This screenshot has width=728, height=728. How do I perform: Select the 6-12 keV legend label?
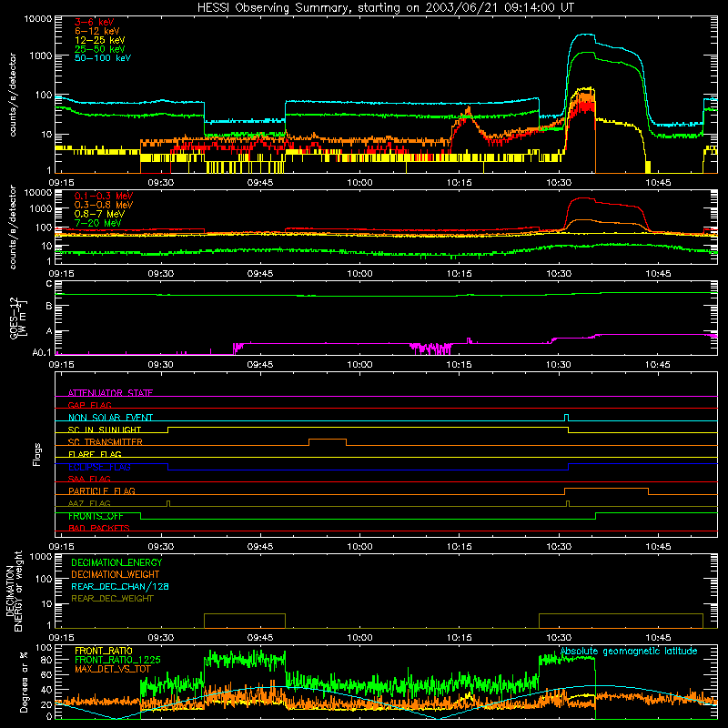click(96, 31)
